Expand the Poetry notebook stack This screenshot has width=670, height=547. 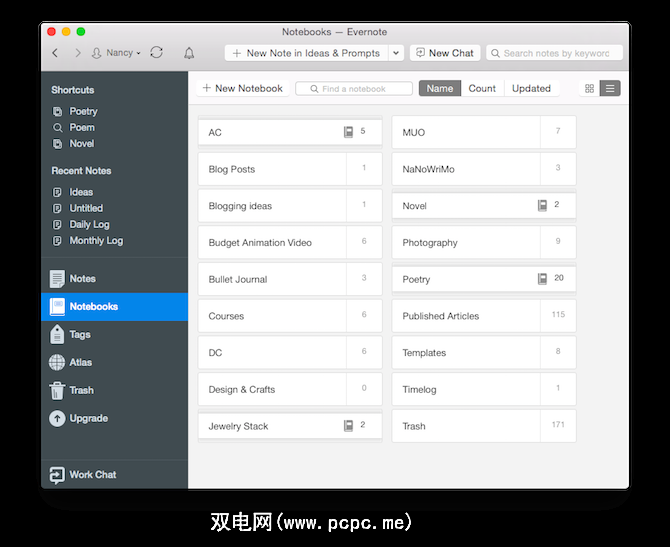coord(484,279)
